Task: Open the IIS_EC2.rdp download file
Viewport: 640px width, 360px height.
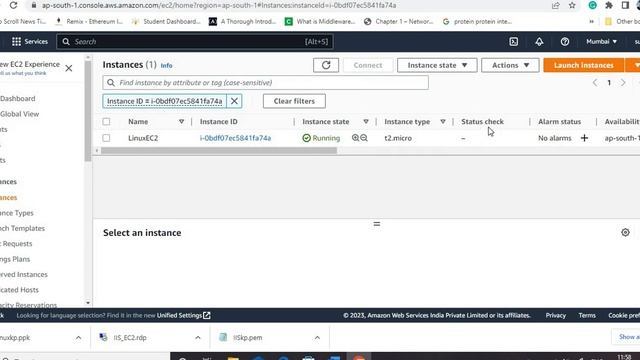Action: (130, 338)
